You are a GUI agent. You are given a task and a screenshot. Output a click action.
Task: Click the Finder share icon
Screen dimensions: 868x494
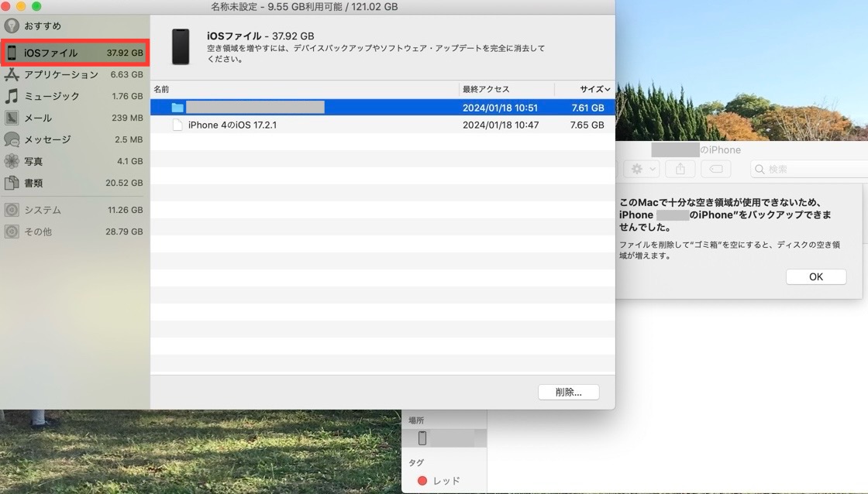click(680, 169)
